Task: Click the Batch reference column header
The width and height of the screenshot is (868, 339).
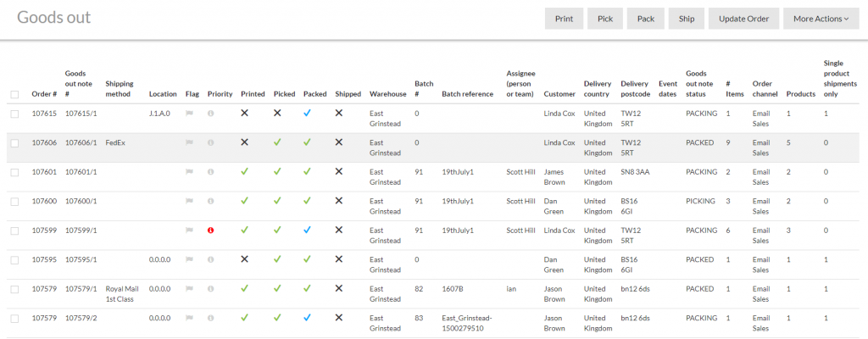Action: click(467, 94)
